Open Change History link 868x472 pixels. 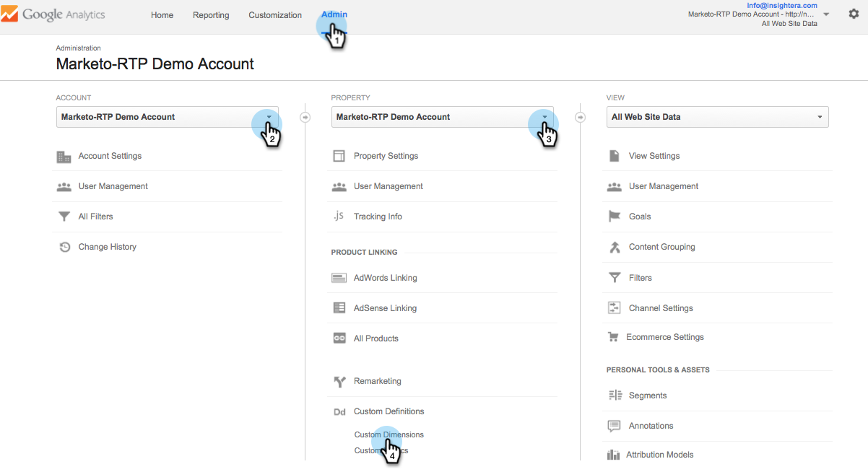coord(107,247)
